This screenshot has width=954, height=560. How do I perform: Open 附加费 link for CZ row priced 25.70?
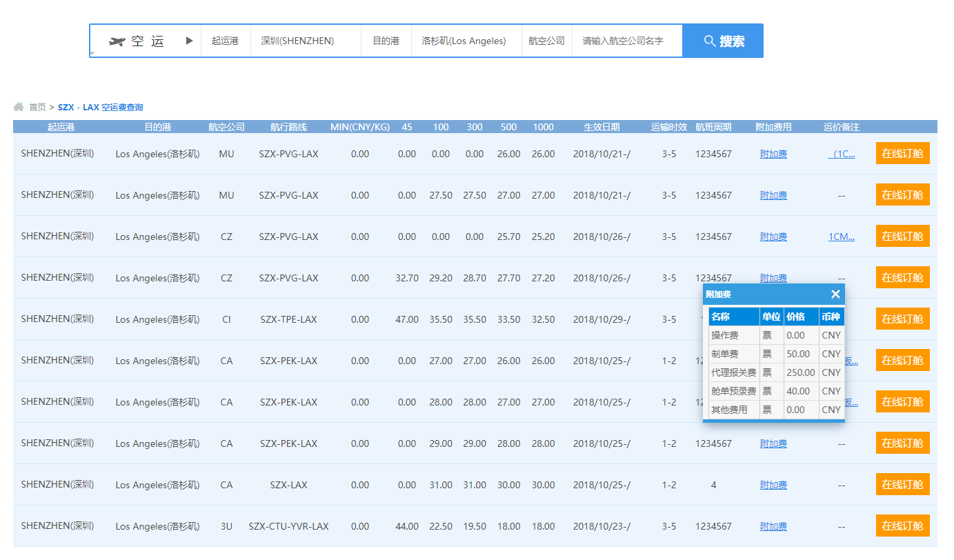773,237
